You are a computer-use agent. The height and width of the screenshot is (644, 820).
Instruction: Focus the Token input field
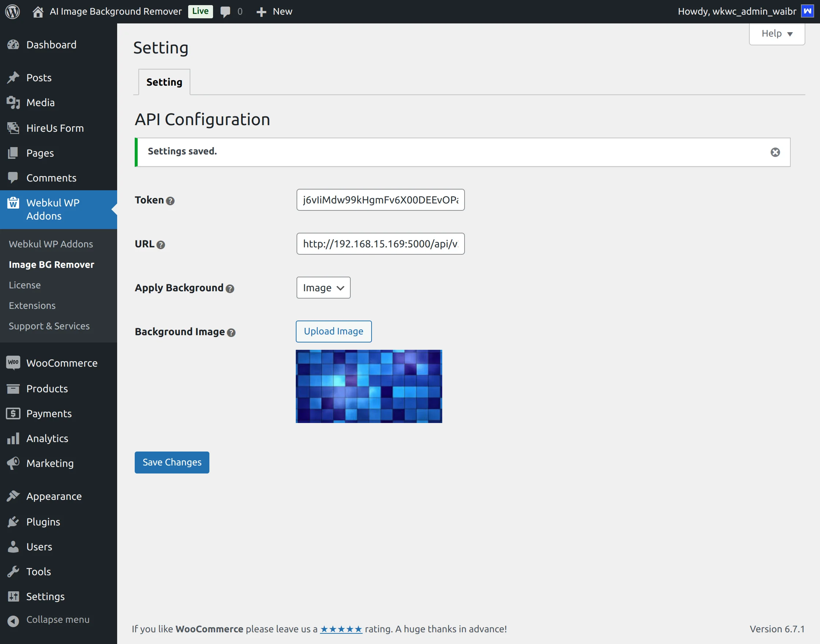380,200
